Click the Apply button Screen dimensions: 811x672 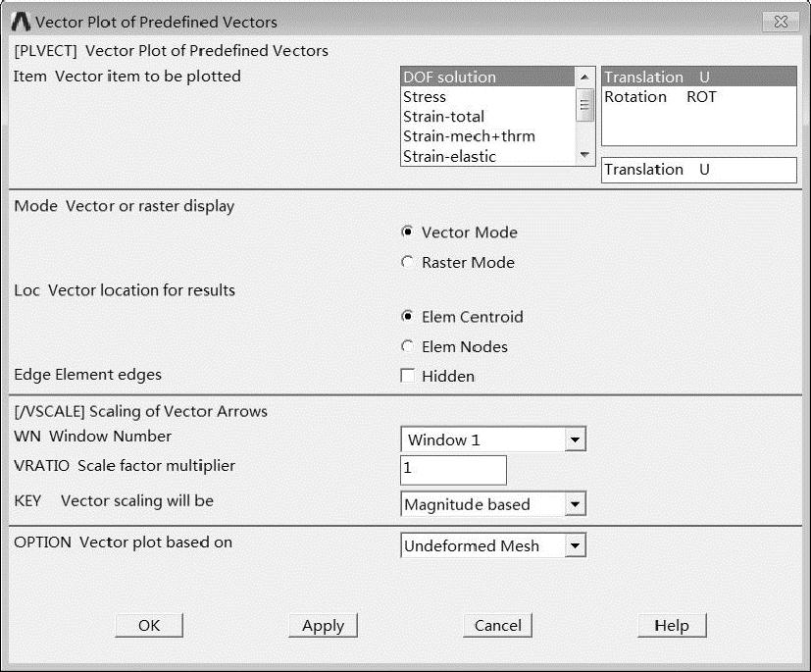click(324, 626)
